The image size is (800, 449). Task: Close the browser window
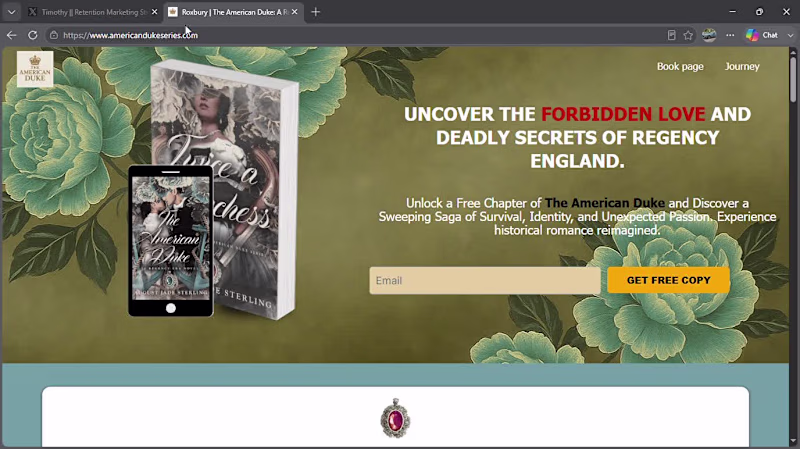coord(786,12)
